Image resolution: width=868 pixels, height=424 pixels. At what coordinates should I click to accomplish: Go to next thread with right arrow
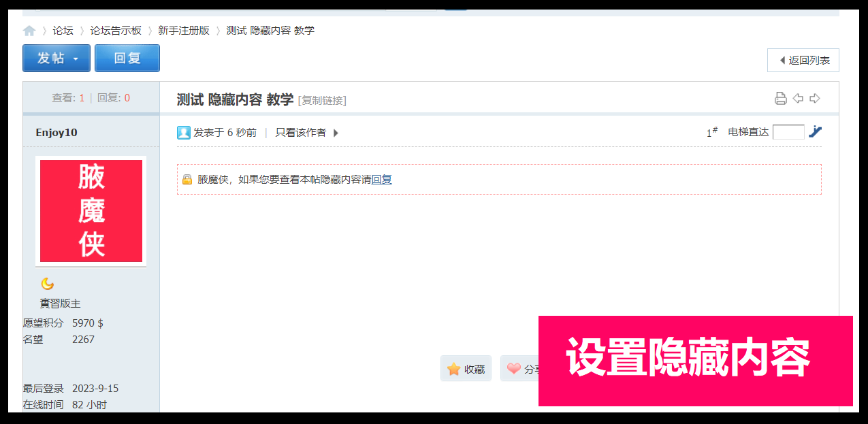coord(815,99)
